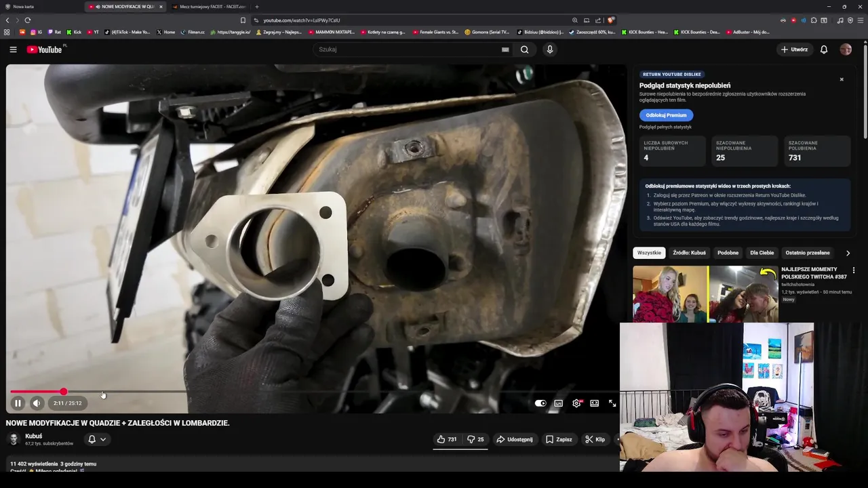Select the Podobne filter chip

[x=728, y=253]
